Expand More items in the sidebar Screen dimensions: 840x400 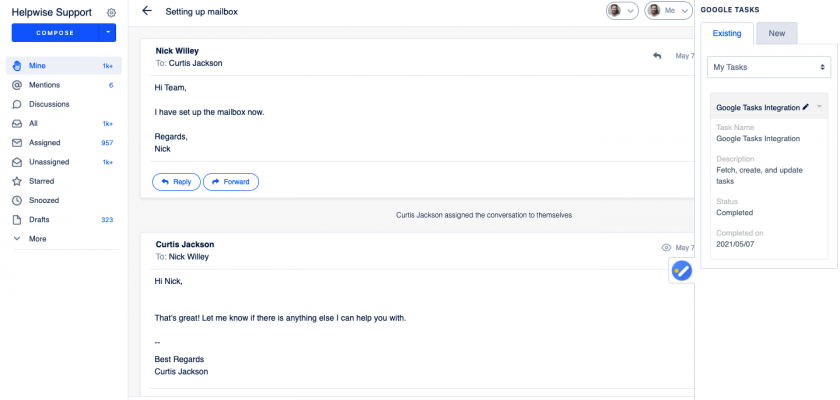37,239
